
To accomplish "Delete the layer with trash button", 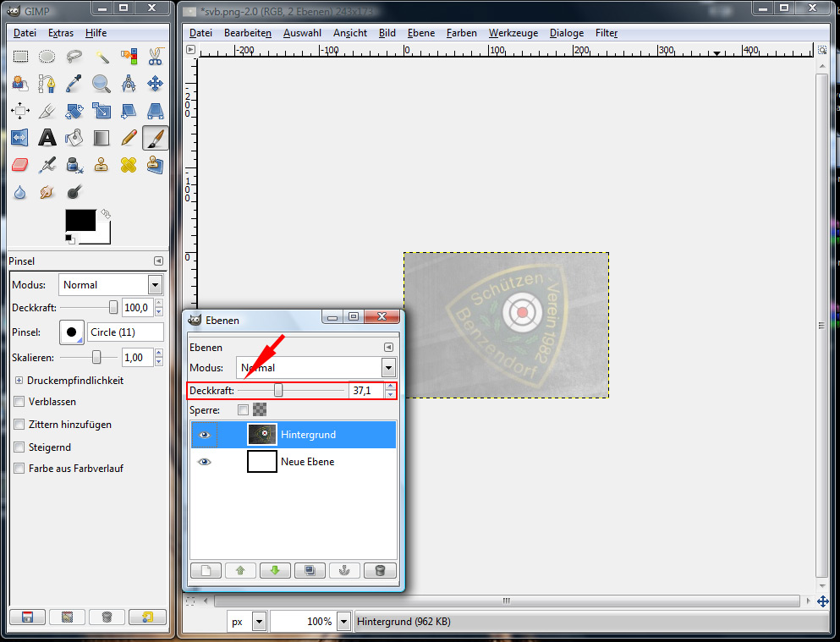I will click(x=380, y=570).
